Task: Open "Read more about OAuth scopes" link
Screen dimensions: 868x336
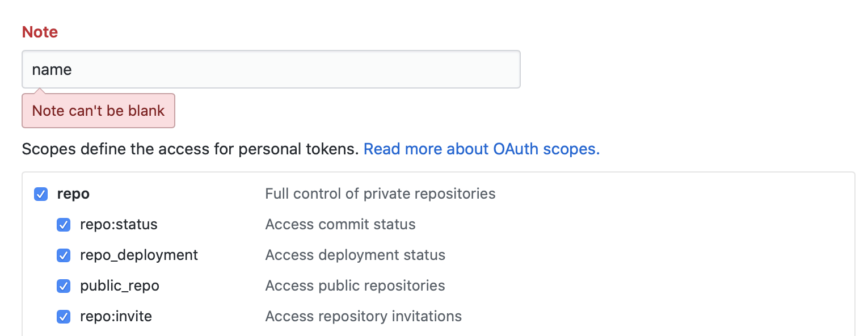Action: point(481,149)
